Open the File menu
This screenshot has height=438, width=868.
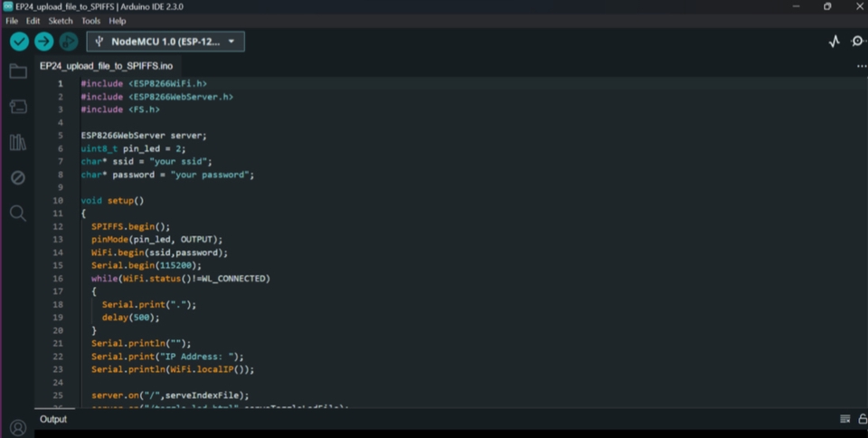[12, 21]
